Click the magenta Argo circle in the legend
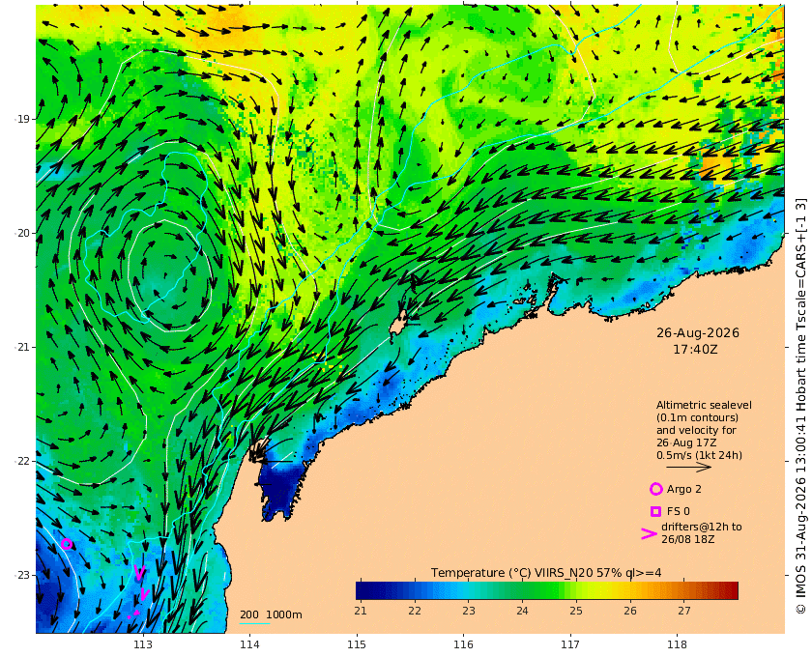The width and height of the screenshot is (812, 657). click(655, 489)
